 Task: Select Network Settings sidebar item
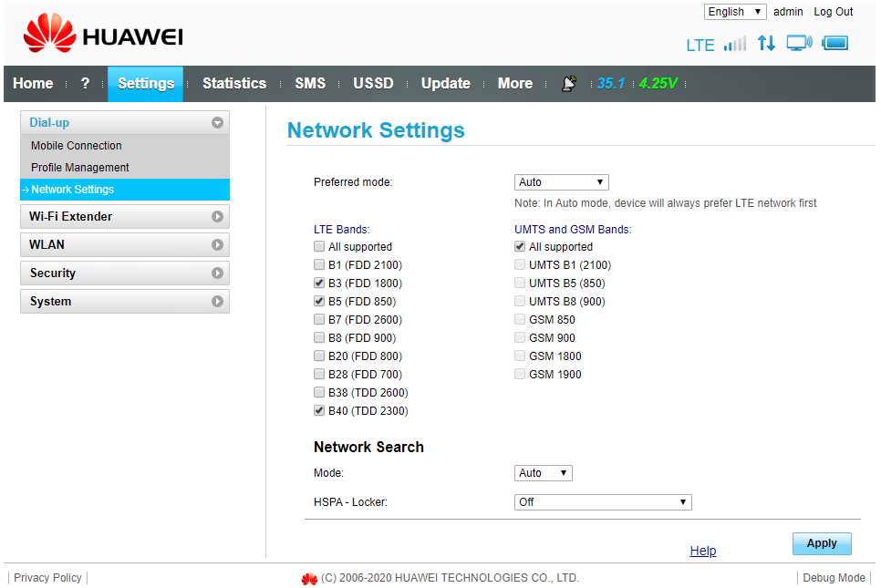pos(125,190)
